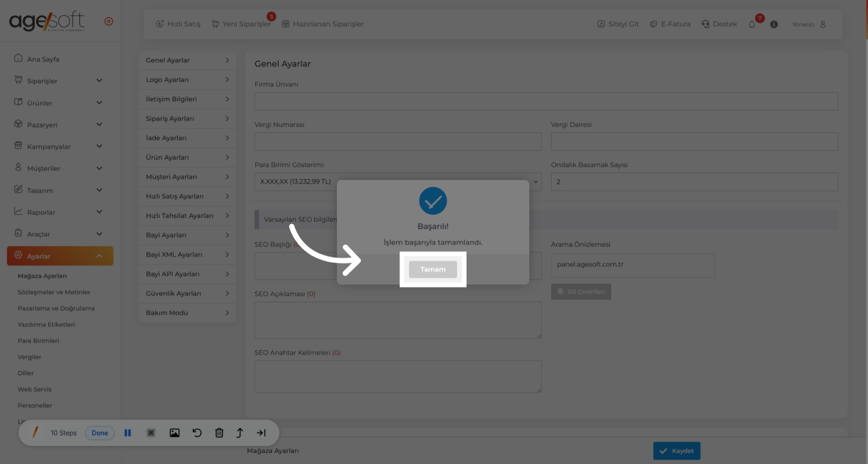Open Yeni Siparişler in top bar
Viewport: 868px width, 464px height.
click(241, 24)
